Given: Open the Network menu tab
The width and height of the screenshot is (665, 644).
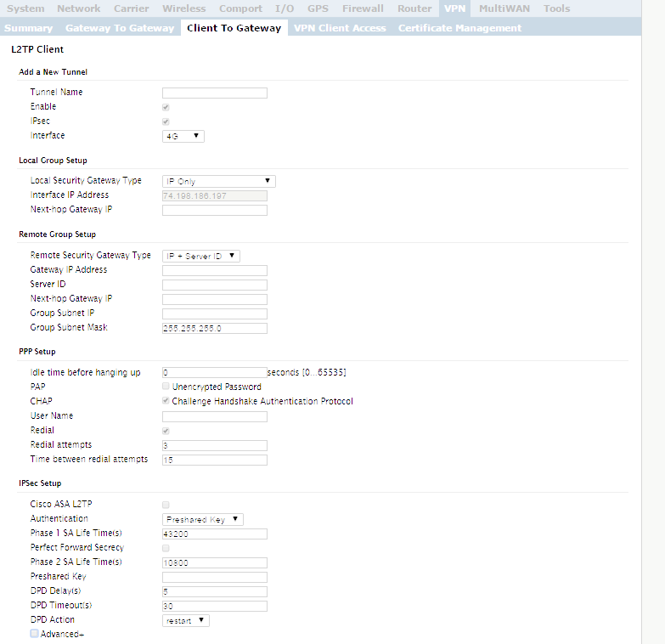Looking at the screenshot, I should click(x=78, y=8).
